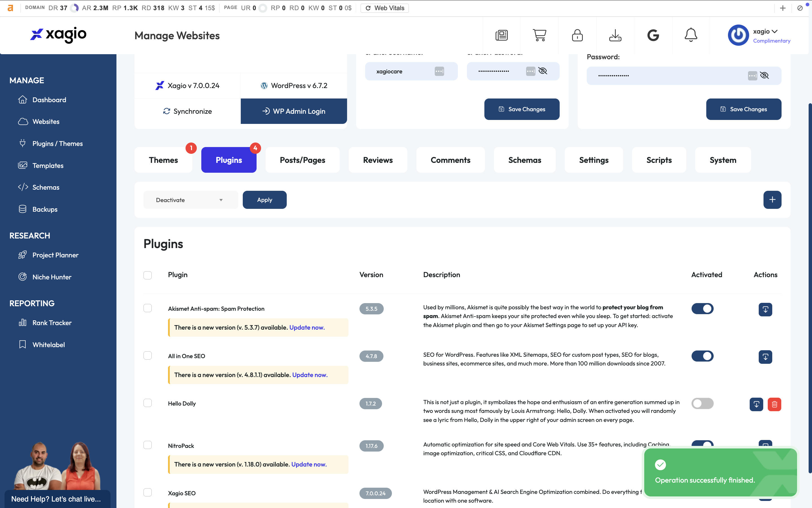Switch to the Schemas tab

524,160
